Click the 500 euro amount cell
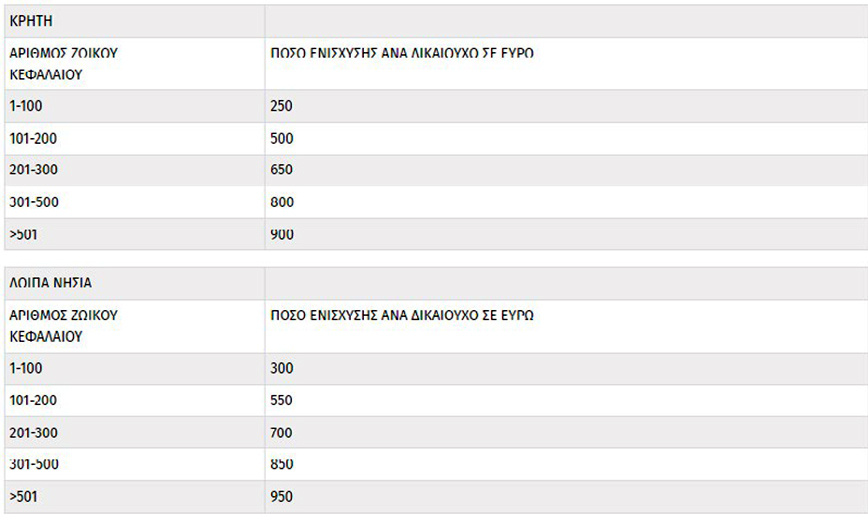 click(x=281, y=138)
